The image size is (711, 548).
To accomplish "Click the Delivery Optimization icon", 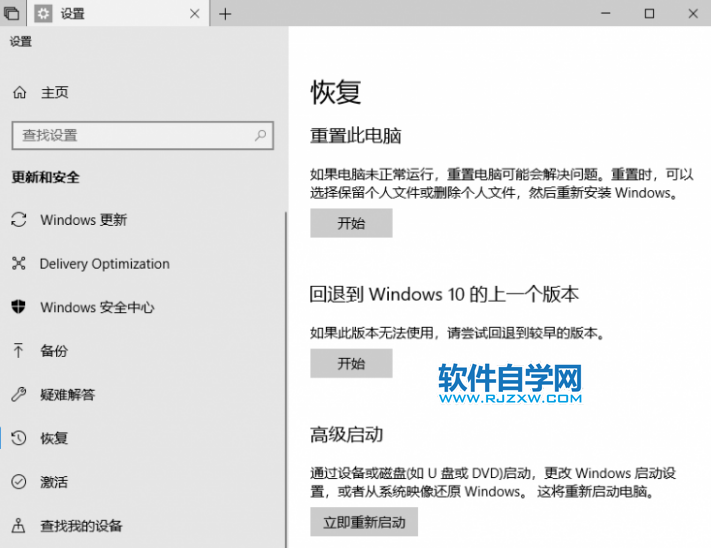I will click(x=19, y=263).
